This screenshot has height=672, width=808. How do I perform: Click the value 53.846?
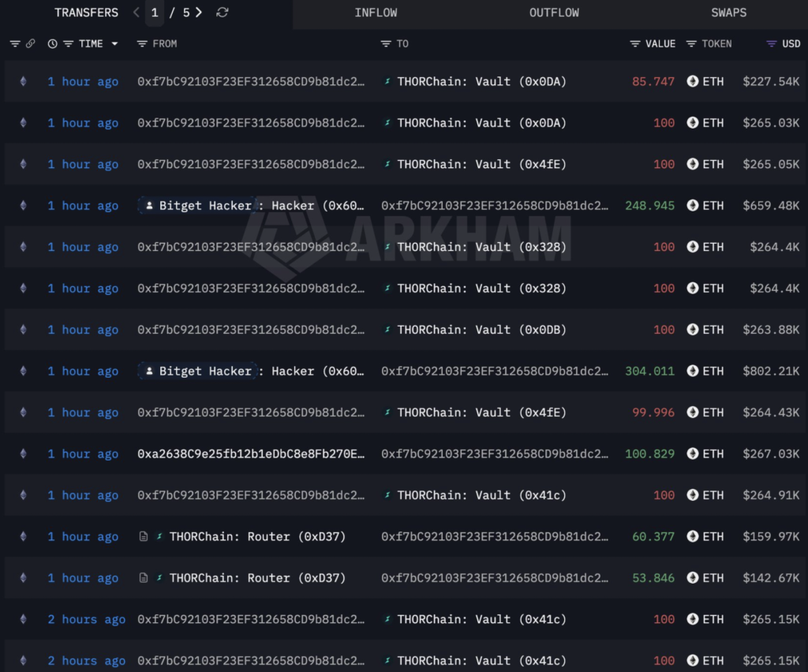[x=653, y=578]
